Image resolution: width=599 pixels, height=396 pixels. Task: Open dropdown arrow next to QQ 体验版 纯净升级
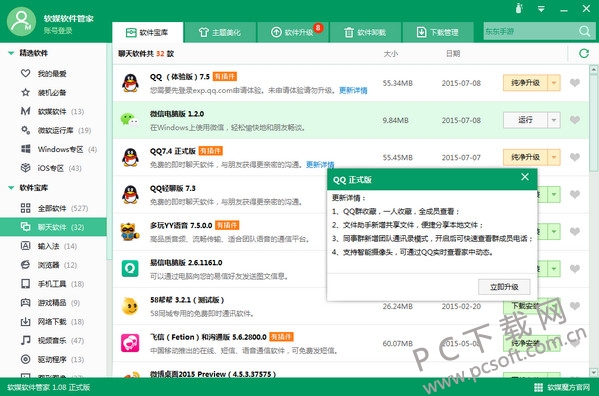tap(554, 82)
